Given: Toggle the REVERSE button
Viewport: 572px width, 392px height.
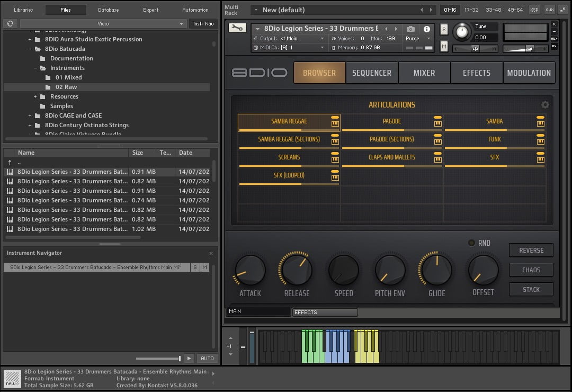Looking at the screenshot, I should (531, 251).
